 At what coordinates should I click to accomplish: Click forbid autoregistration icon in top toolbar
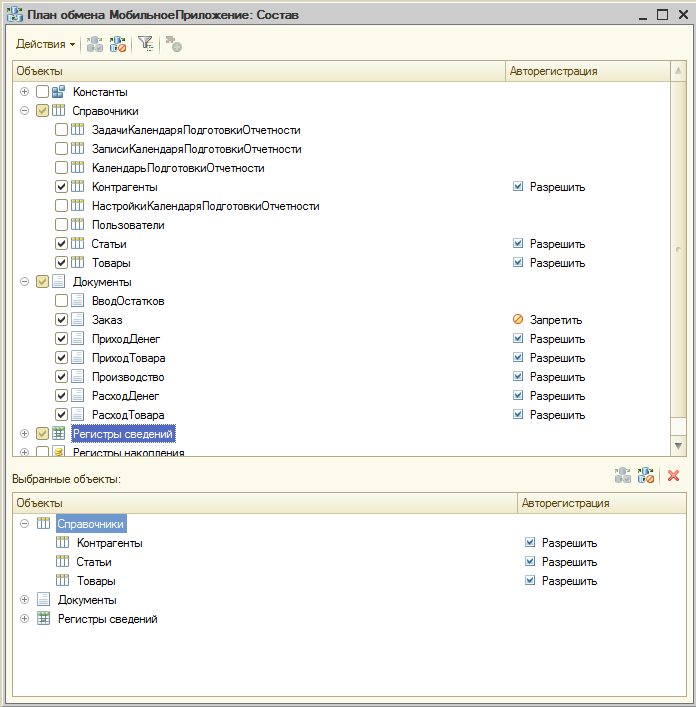click(x=118, y=44)
